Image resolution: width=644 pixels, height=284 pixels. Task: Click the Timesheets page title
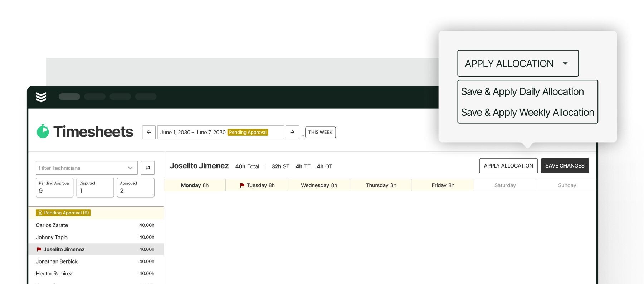click(x=93, y=131)
